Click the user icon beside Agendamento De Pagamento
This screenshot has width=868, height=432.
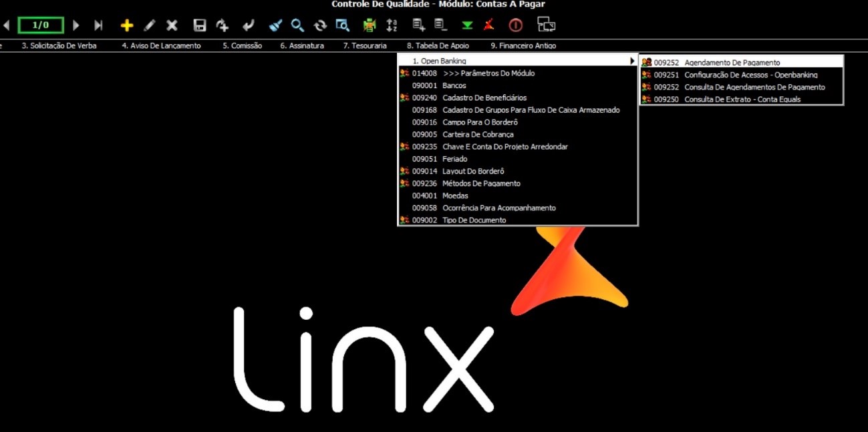click(x=646, y=62)
